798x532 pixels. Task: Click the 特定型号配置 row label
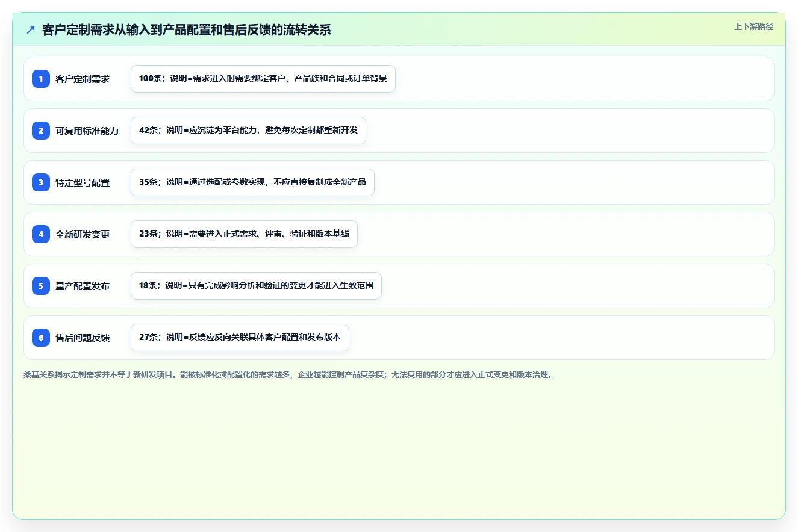pos(83,182)
